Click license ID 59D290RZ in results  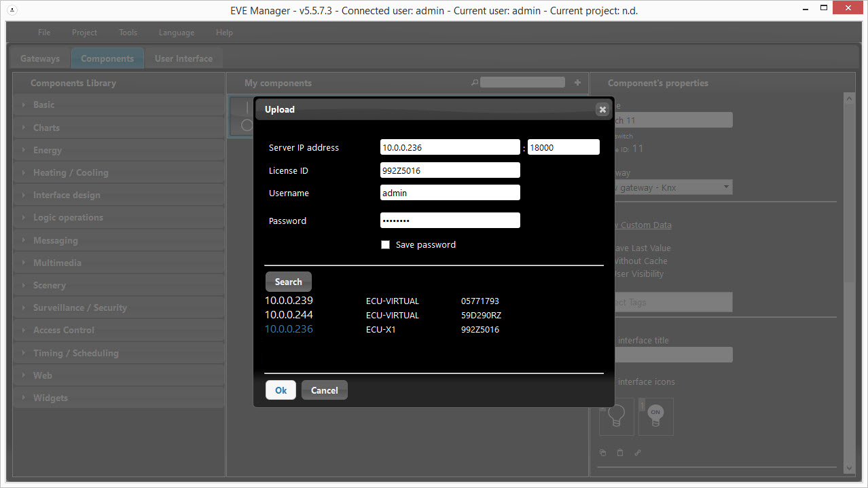click(481, 316)
